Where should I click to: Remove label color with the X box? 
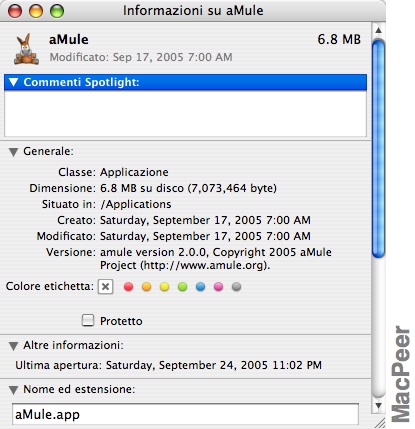coord(105,287)
